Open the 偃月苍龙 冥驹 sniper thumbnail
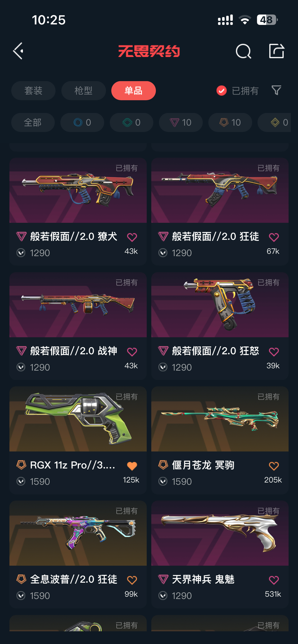 pos(220,419)
